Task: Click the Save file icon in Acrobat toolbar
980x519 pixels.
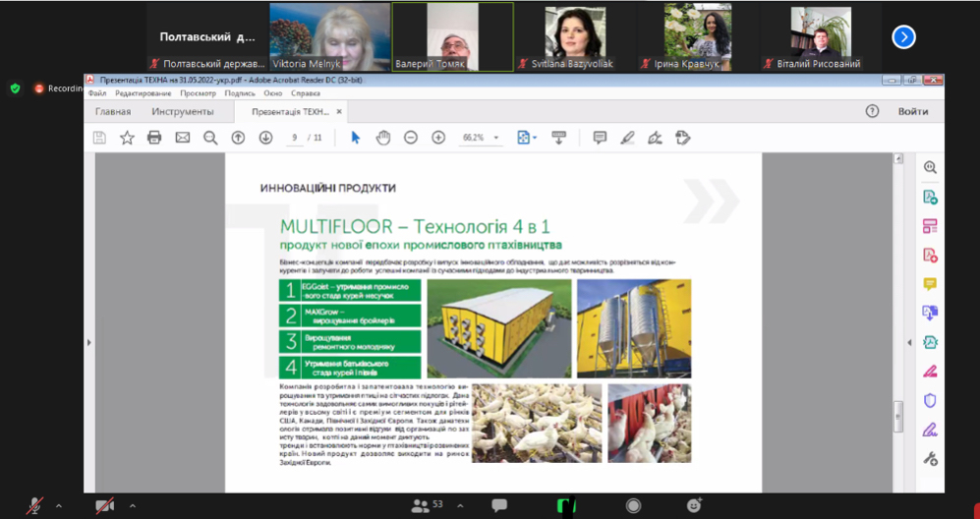Action: pyautogui.click(x=99, y=138)
